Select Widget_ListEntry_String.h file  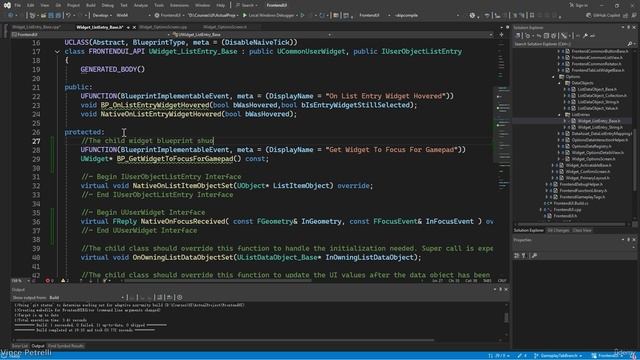pos(600,127)
